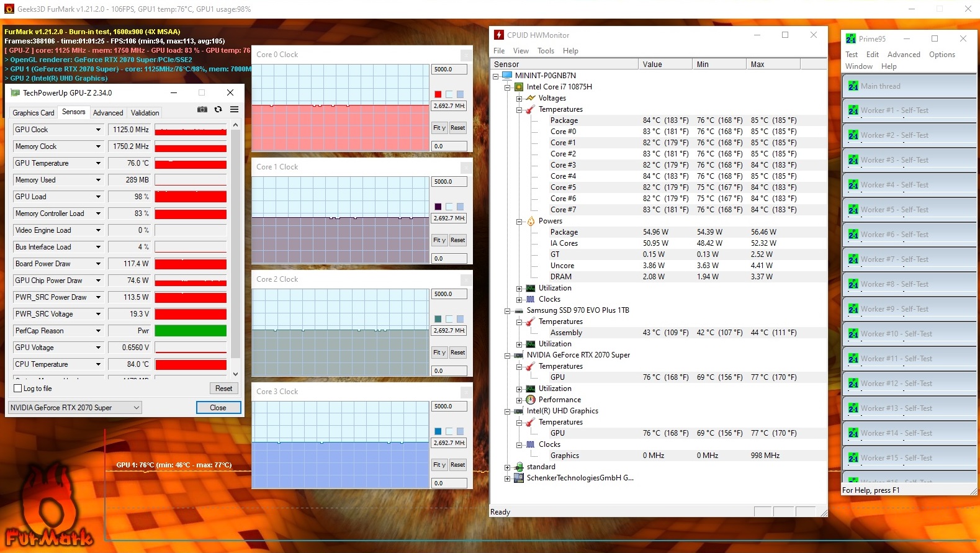The width and height of the screenshot is (980, 553).
Task: Click the Worker #10 Self-Test icon
Action: pyautogui.click(x=853, y=334)
